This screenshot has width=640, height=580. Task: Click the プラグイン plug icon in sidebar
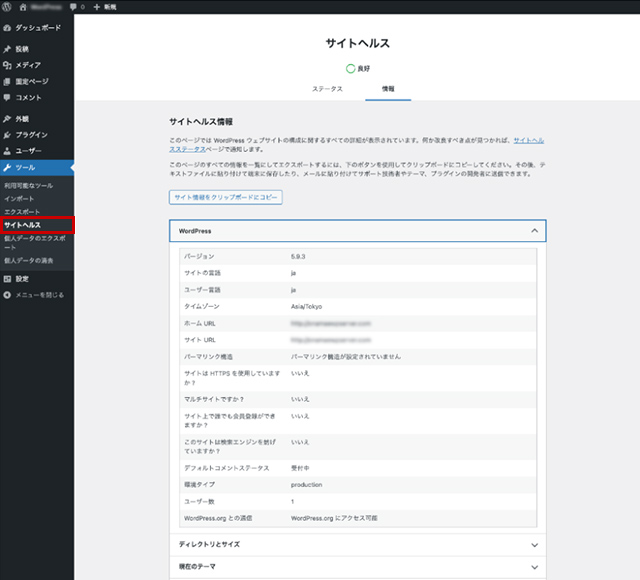7,135
